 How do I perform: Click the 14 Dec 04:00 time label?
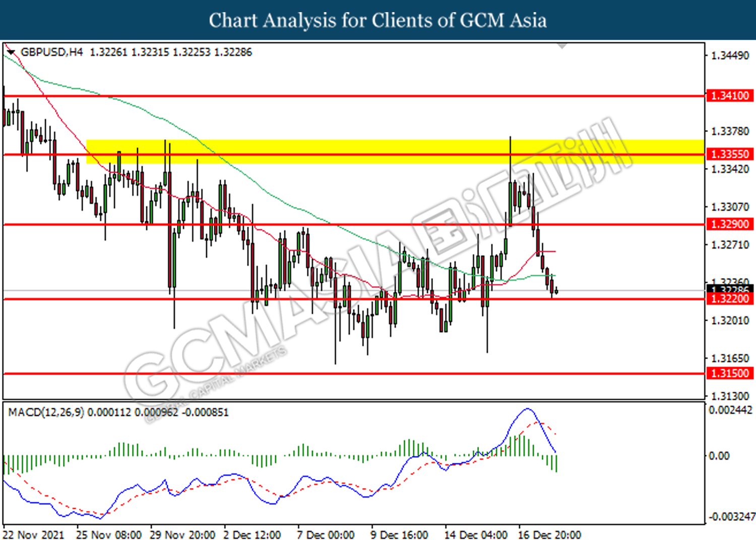pos(476,534)
